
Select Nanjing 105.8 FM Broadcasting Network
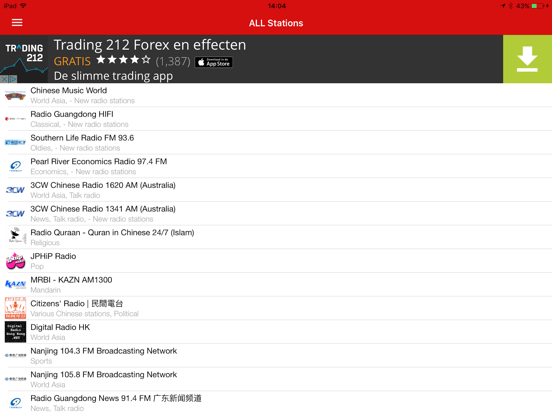pos(276,379)
